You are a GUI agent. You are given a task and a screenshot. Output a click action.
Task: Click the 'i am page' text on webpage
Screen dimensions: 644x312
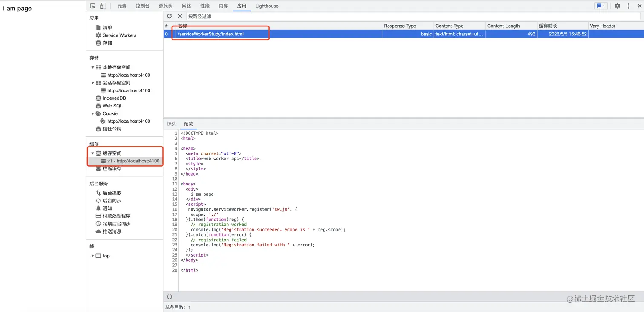point(17,8)
